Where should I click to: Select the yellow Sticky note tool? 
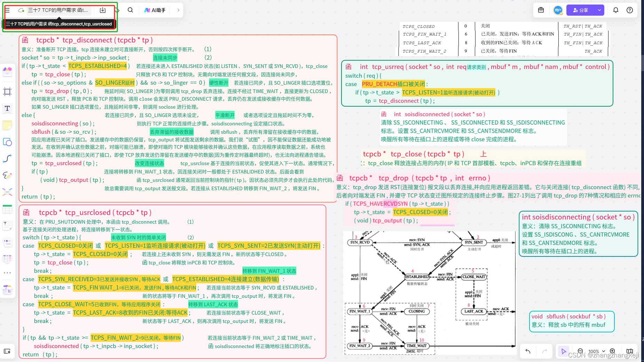click(7, 125)
